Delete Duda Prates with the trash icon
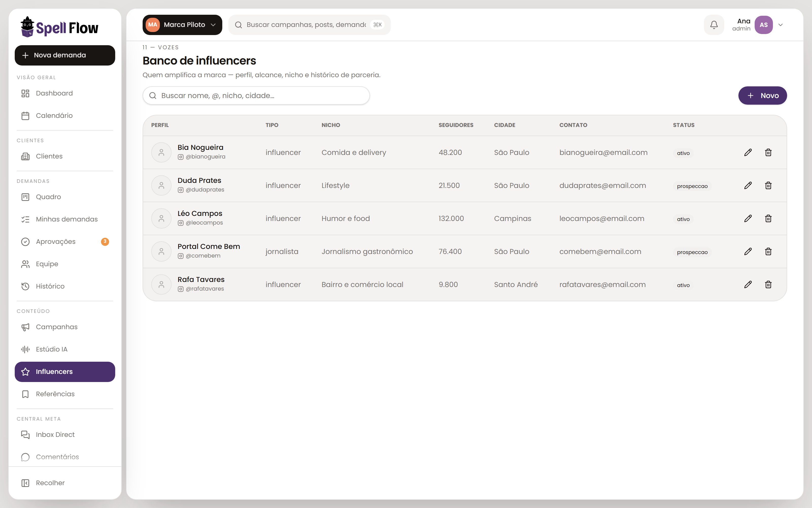 click(768, 185)
